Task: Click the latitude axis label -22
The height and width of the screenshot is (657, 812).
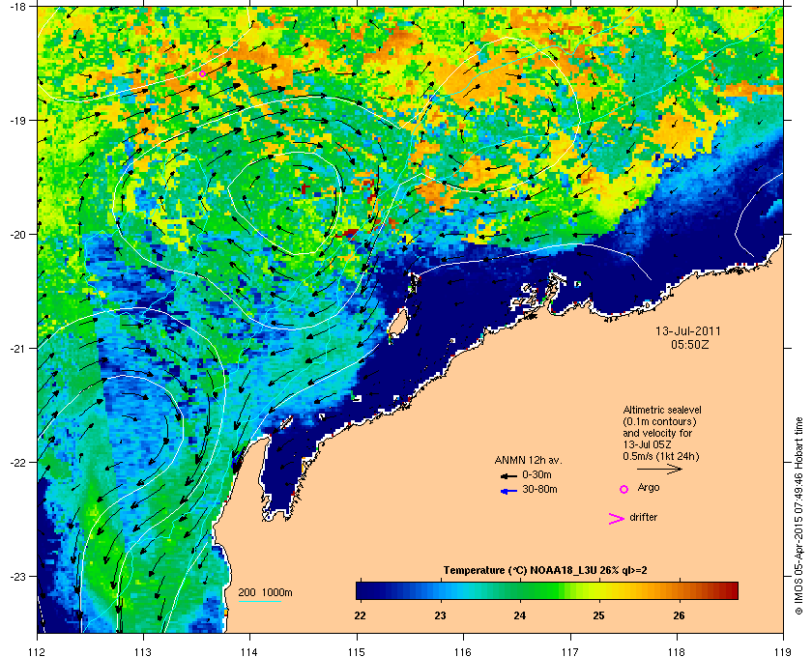Action: pyautogui.click(x=17, y=462)
